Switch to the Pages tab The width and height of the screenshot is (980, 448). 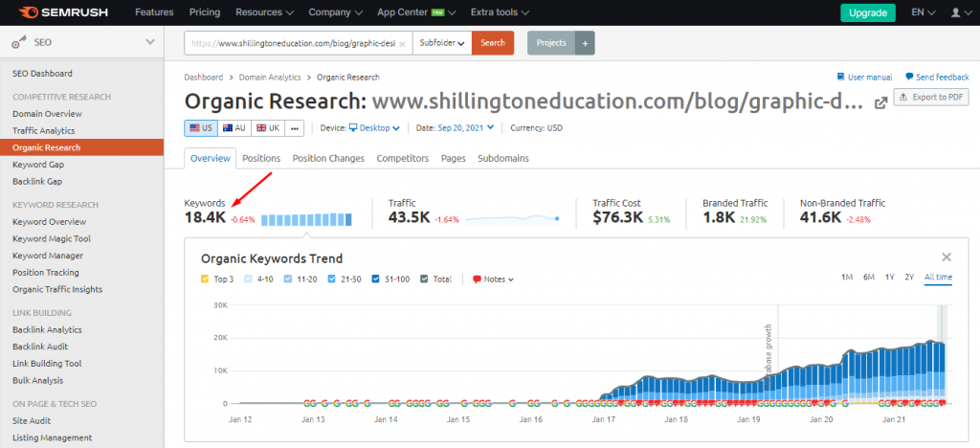coord(453,158)
